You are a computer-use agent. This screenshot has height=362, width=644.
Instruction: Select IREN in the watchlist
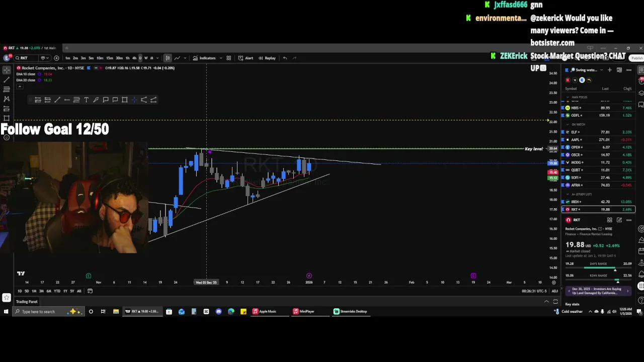pos(599,202)
